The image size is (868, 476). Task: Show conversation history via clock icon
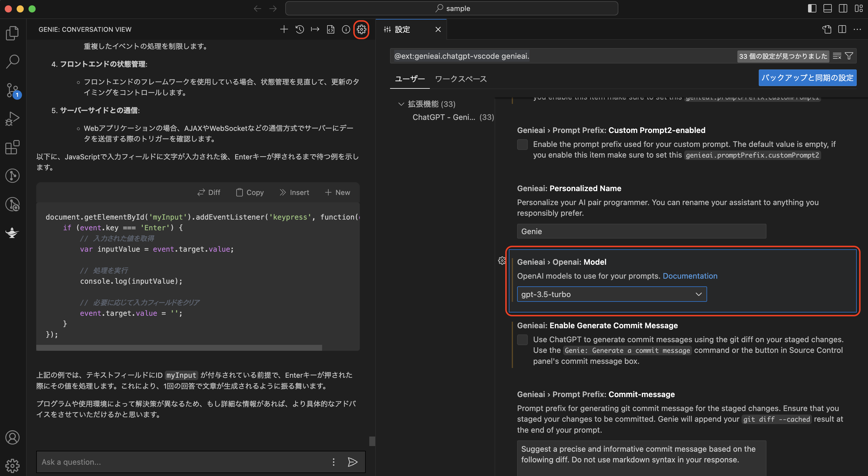[300, 29]
